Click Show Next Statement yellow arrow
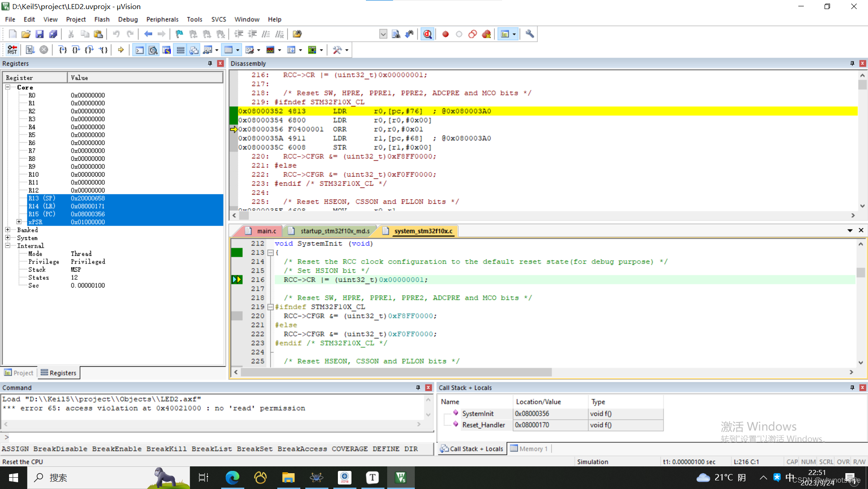868x489 pixels. click(121, 50)
